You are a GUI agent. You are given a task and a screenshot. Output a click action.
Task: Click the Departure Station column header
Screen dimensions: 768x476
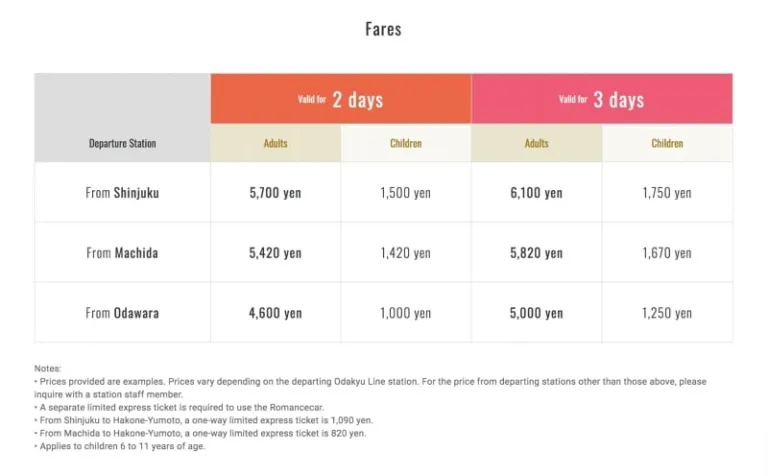122,143
